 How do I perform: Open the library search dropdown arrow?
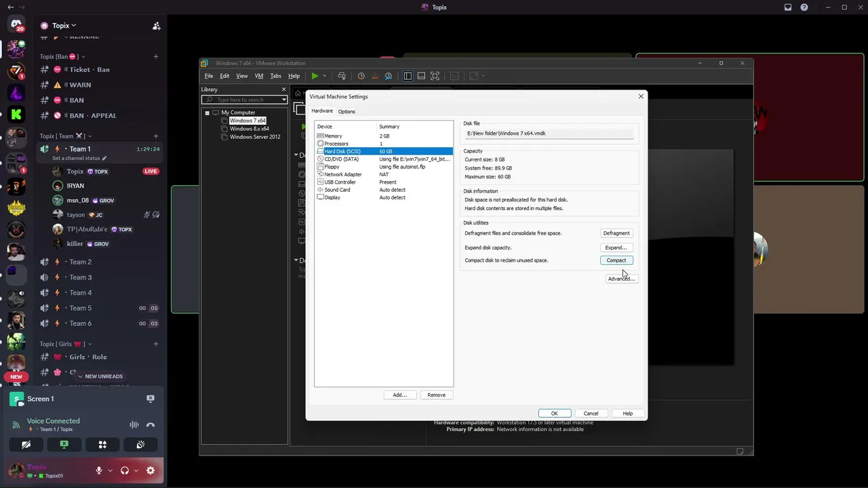(x=283, y=100)
